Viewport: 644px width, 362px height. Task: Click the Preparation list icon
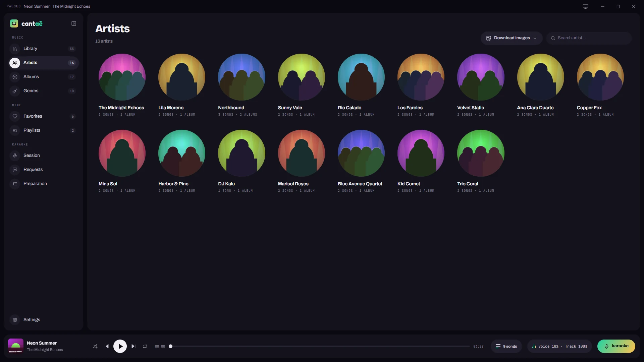(15, 184)
